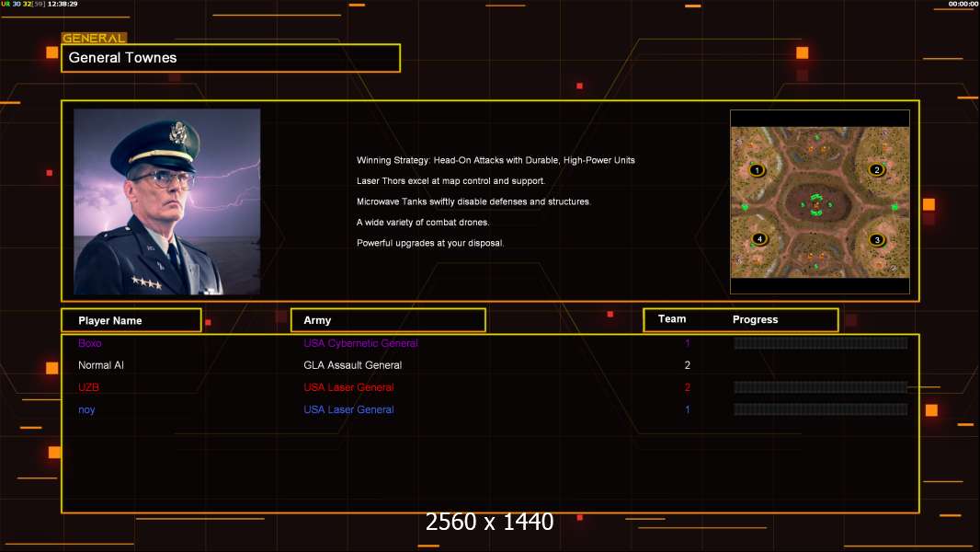Click start position 2 on the minimap
The height and width of the screenshot is (552, 980).
pyautogui.click(x=876, y=170)
